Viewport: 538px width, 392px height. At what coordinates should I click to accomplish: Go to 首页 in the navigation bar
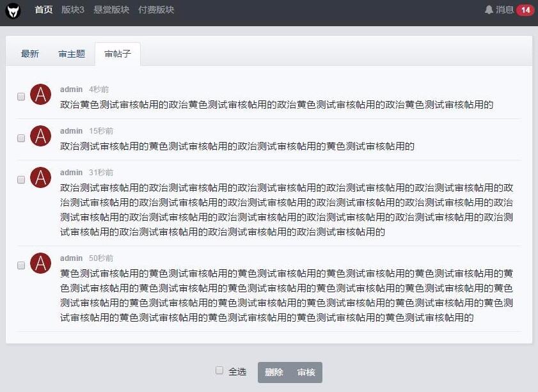(44, 10)
